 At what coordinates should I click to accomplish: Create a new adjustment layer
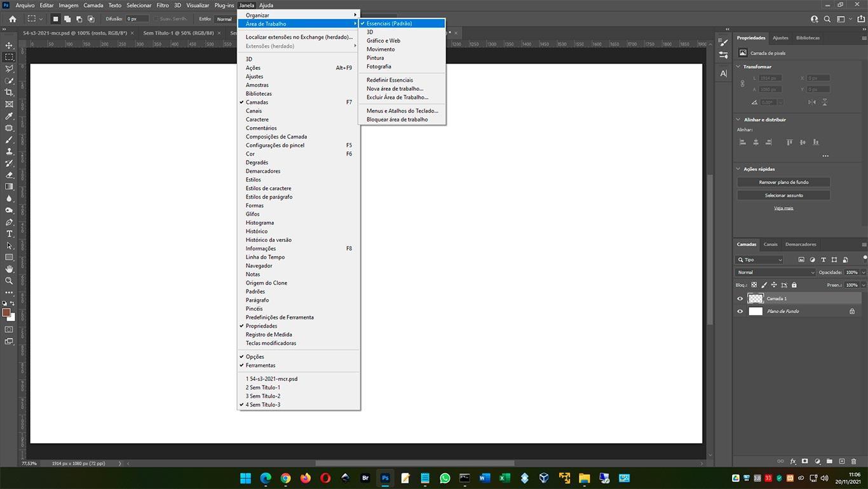point(817,461)
